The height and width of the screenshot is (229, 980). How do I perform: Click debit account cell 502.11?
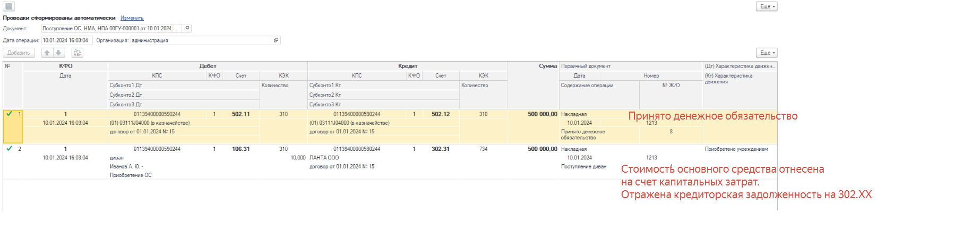240,114
